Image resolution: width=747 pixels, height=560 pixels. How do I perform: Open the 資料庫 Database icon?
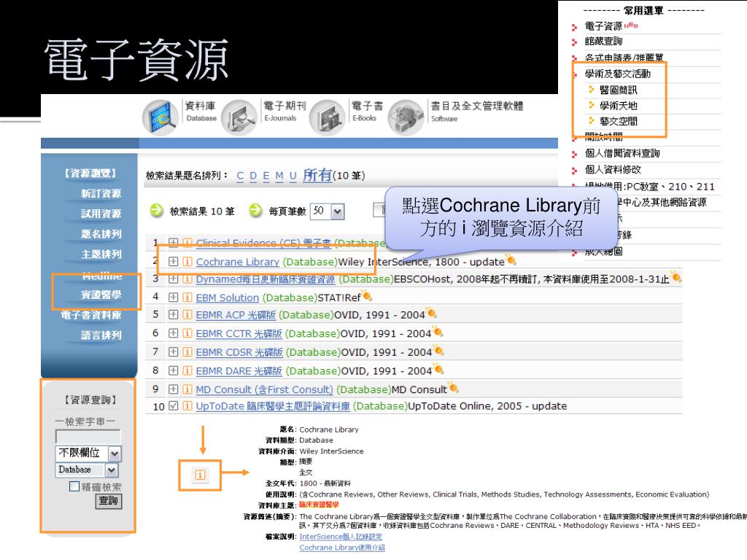[x=160, y=117]
